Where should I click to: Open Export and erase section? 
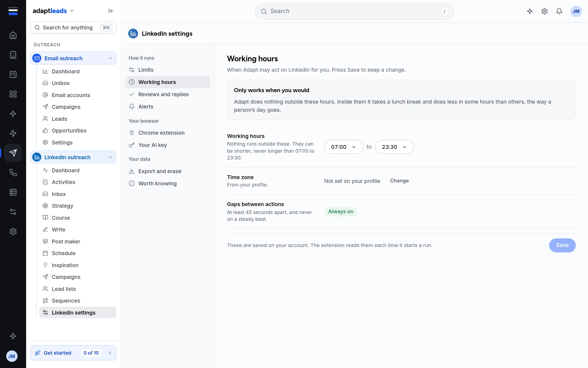(x=167, y=171)
